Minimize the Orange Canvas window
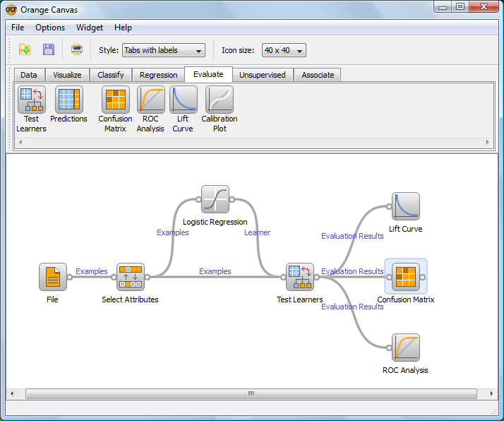 click(443, 7)
